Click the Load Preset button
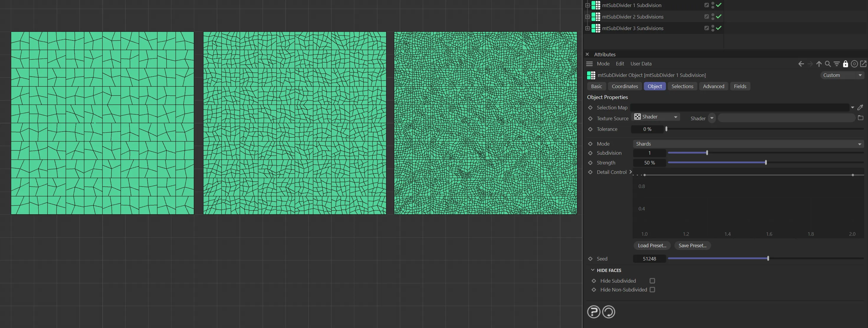 coord(652,245)
